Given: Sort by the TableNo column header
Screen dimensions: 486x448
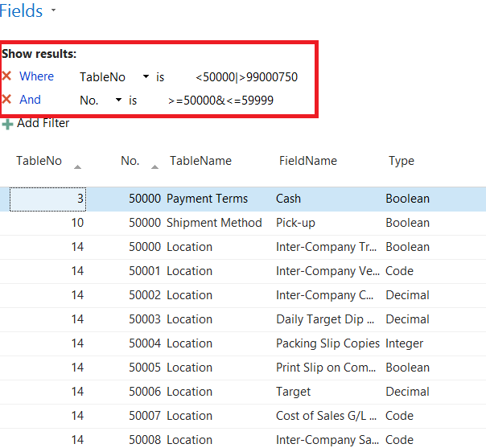Looking at the screenshot, I should pos(39,161).
